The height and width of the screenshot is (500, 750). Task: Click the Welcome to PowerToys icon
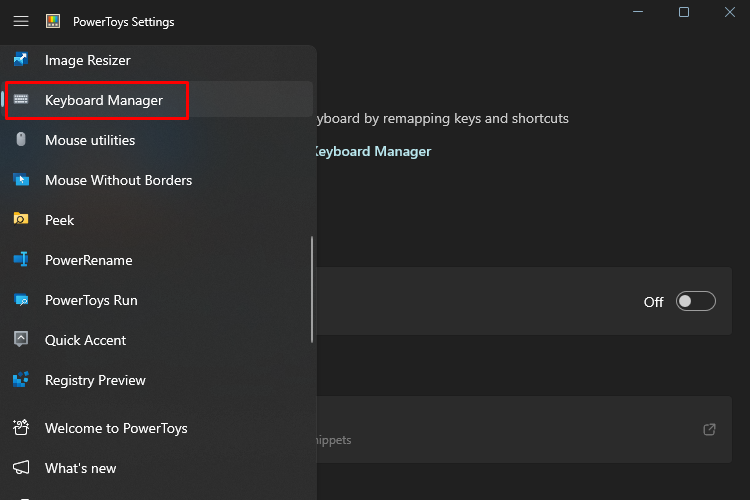coord(21,428)
